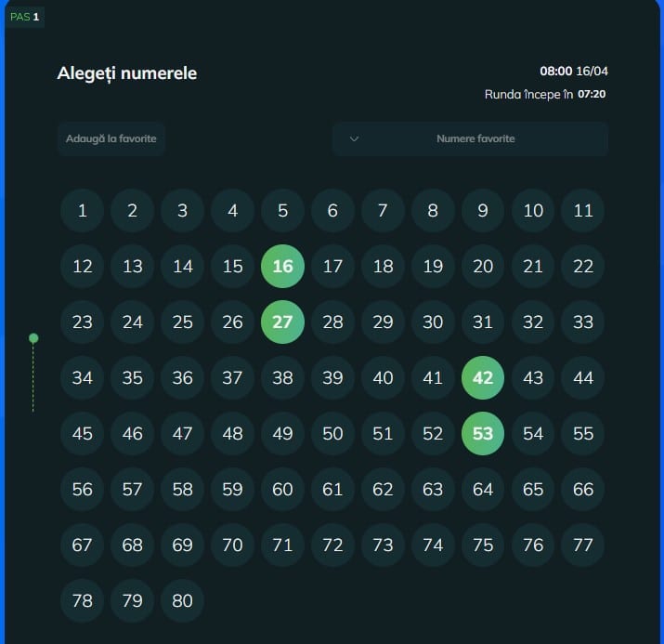Select number 60 on the grid
664x644 pixels.
[282, 489]
